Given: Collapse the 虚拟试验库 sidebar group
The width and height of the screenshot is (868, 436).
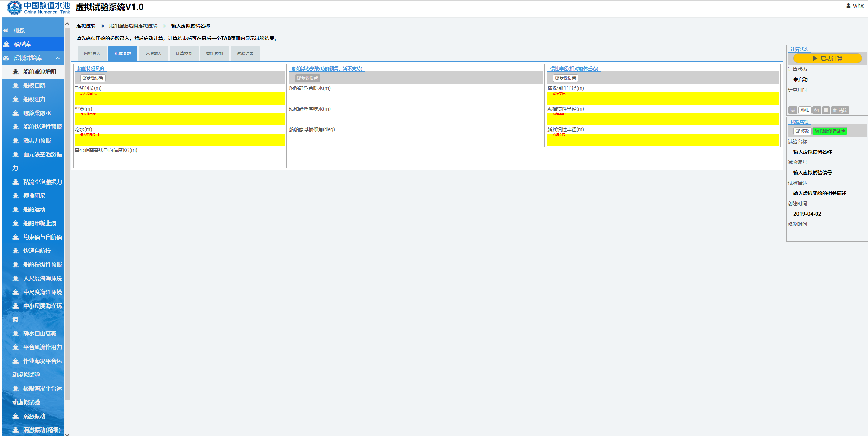Looking at the screenshot, I should (58, 58).
